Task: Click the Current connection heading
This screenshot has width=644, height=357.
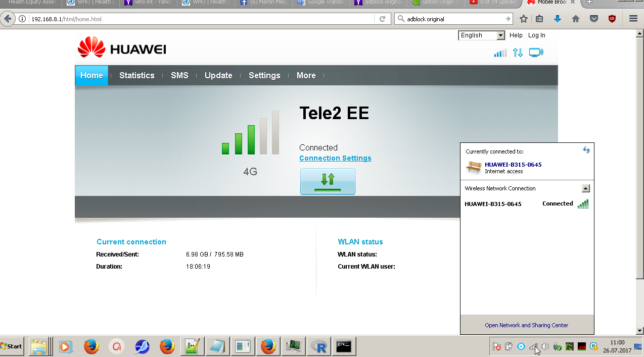Action: 131,242
